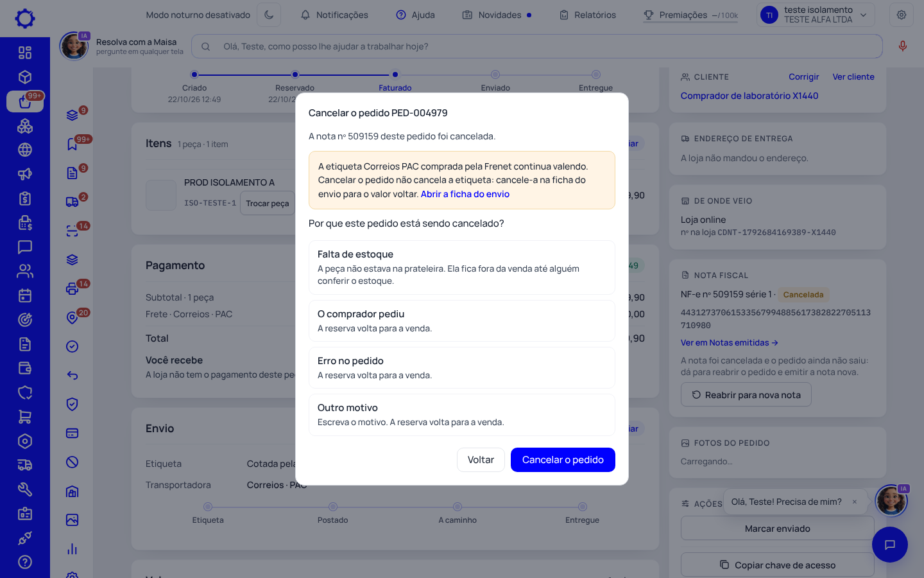Select 'O comprador pediu' cancellation reason

[x=462, y=320]
